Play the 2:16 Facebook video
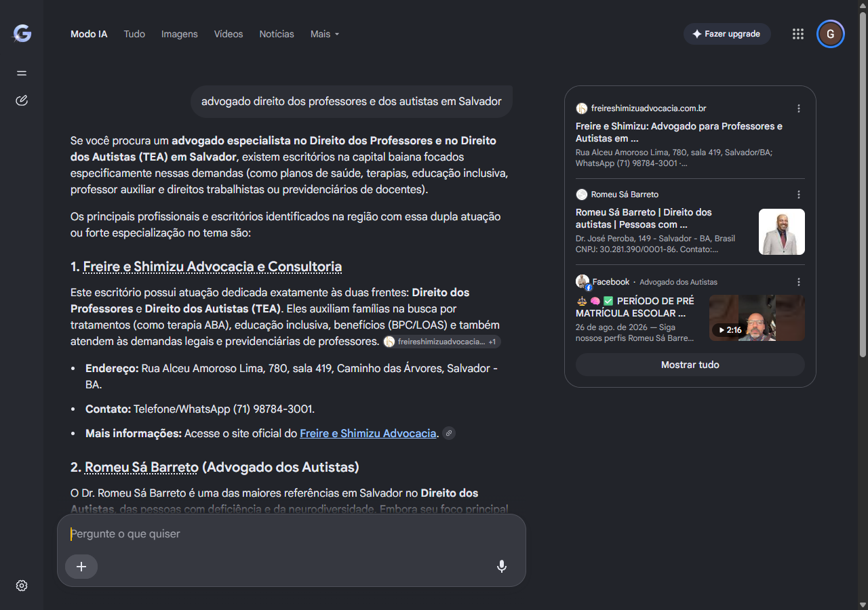868x610 pixels. (x=757, y=318)
